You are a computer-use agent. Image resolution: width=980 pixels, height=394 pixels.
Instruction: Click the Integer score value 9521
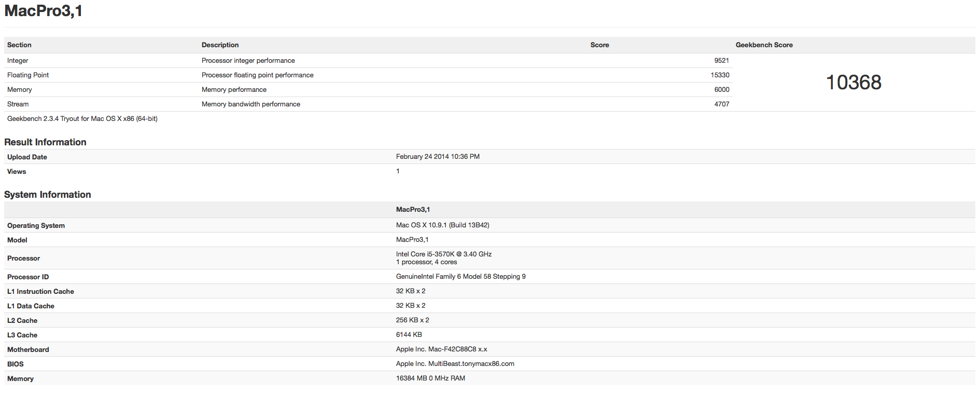721,61
